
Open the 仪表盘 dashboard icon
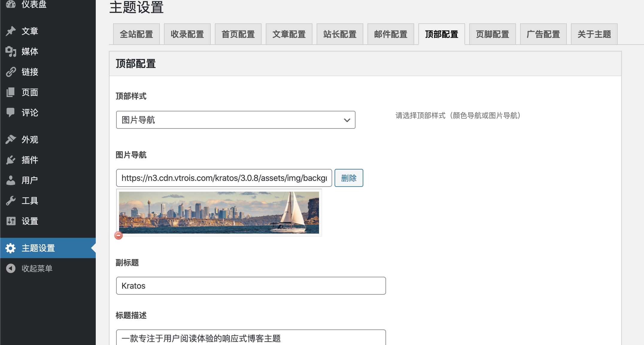[11, 4]
